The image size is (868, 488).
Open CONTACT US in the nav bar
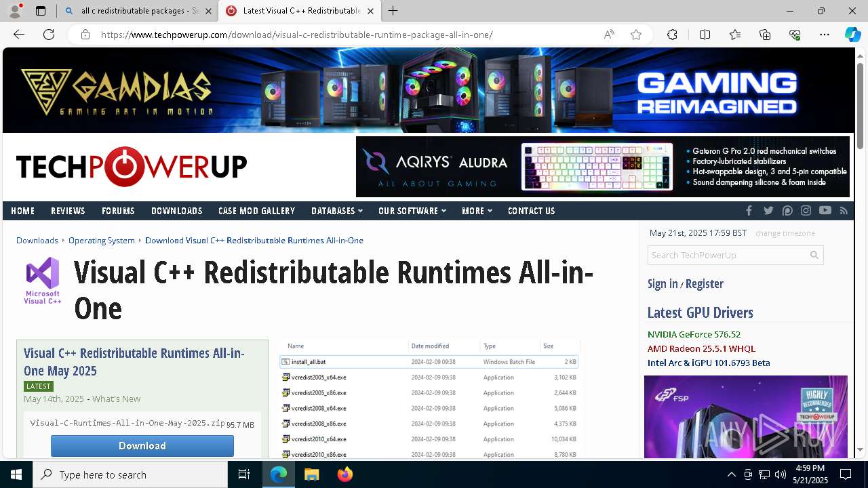[x=531, y=211]
